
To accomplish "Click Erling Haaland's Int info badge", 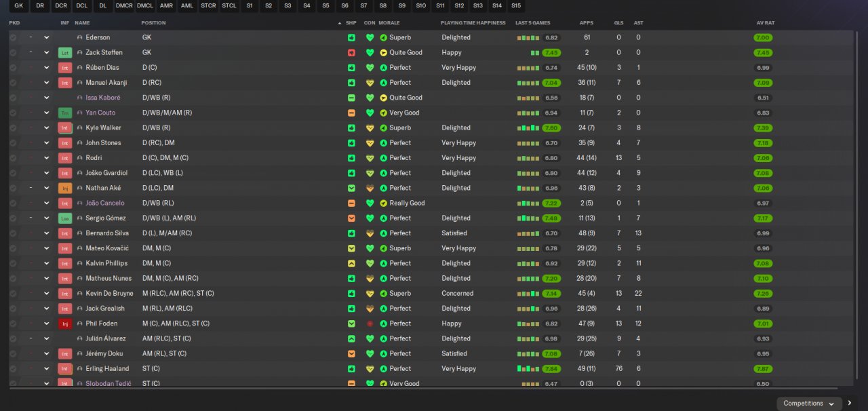I will tap(65, 369).
